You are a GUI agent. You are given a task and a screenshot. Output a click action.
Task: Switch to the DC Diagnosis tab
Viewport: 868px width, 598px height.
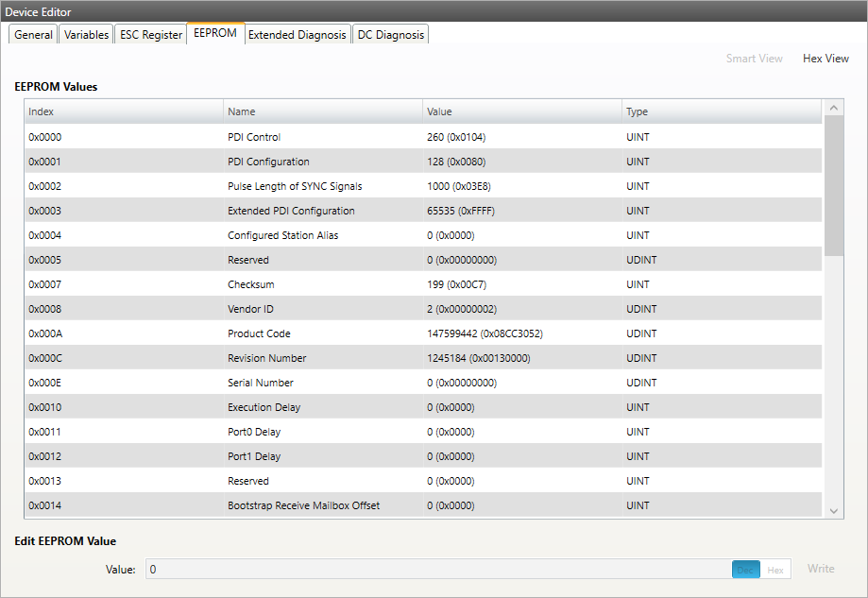pyautogui.click(x=391, y=35)
